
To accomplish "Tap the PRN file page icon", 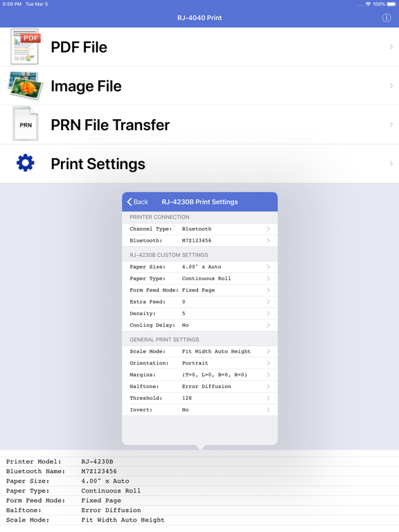I will (26, 124).
